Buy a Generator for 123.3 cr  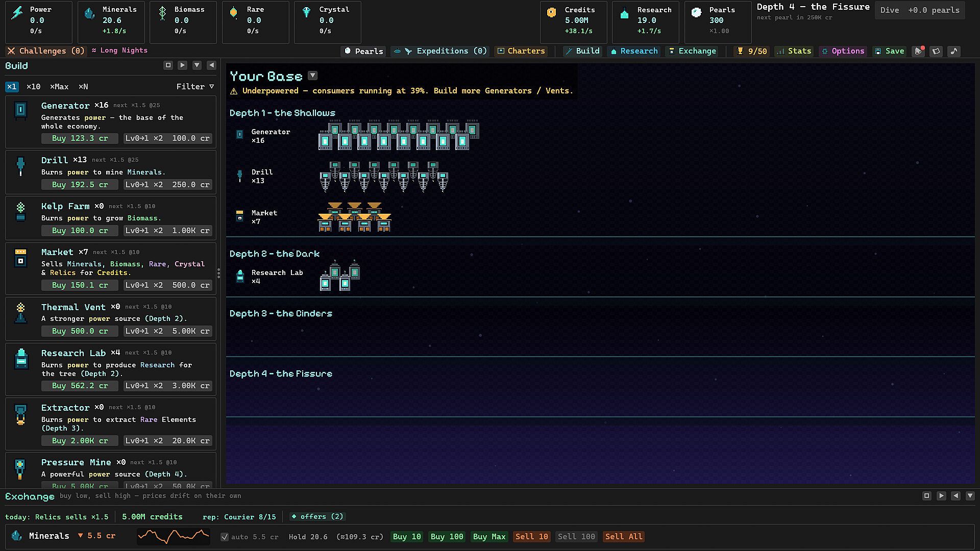[x=80, y=138]
